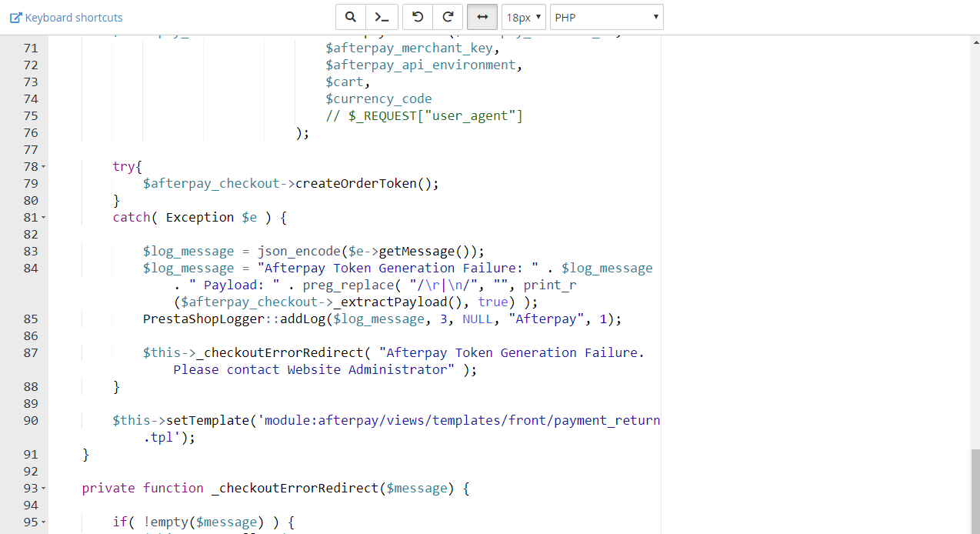Fold the if block at line 95
Image resolution: width=980 pixels, height=534 pixels.
tap(44, 522)
